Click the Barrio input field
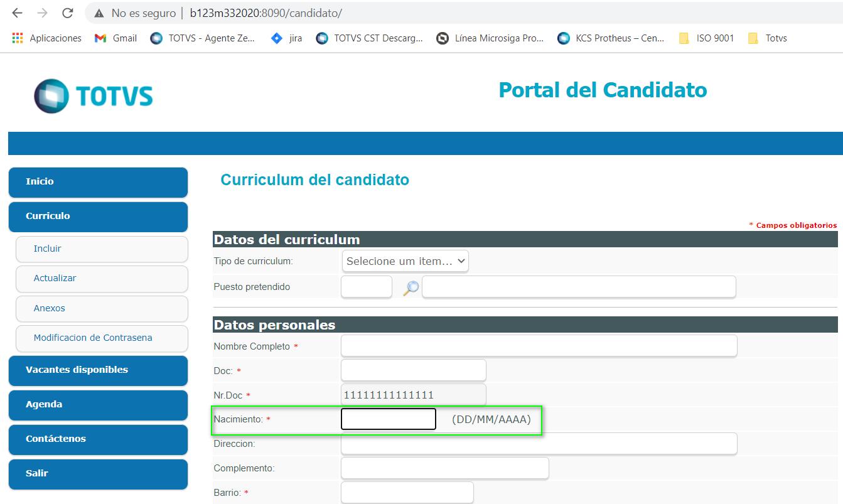 [x=407, y=493]
